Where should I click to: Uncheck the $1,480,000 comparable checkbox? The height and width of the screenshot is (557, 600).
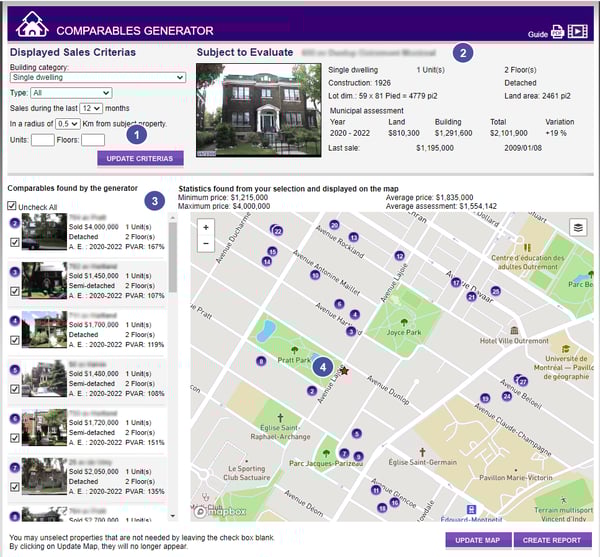point(15,389)
